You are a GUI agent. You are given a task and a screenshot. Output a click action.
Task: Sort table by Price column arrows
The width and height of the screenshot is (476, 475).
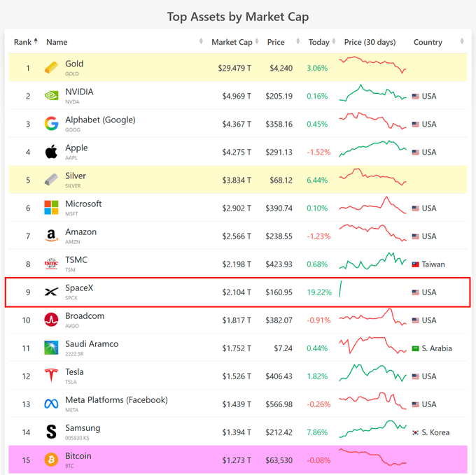(x=297, y=41)
